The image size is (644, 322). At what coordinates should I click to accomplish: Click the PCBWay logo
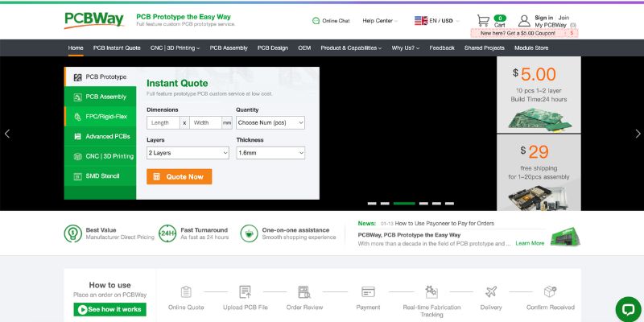[94, 20]
